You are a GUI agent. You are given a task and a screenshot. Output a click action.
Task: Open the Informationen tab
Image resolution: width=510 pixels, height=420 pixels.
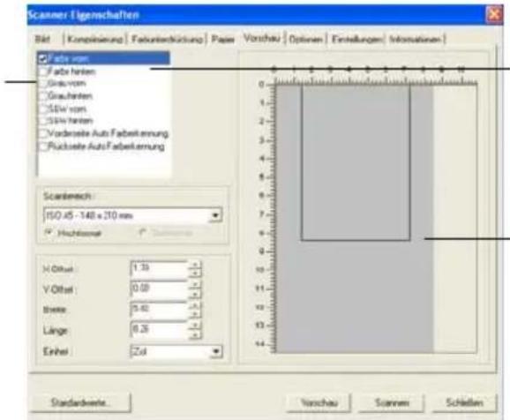(x=416, y=40)
